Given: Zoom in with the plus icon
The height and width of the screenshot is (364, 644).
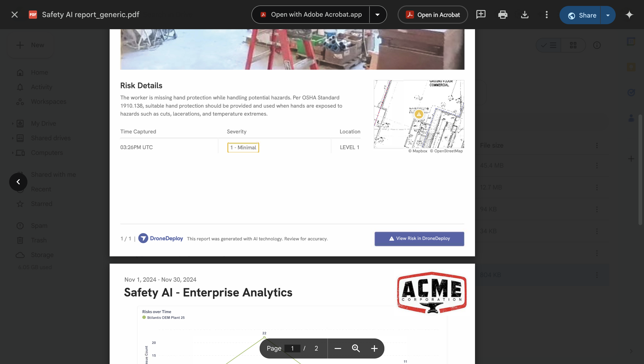Looking at the screenshot, I should click(374, 348).
